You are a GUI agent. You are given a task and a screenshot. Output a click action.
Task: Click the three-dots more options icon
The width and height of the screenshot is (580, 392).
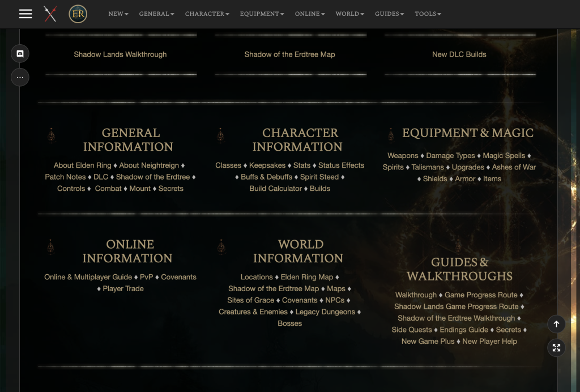tap(20, 77)
